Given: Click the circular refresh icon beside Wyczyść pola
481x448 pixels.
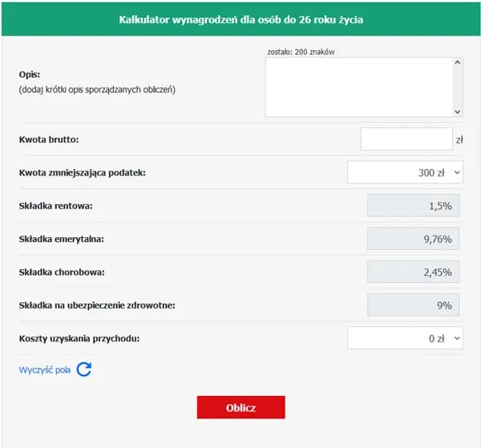Looking at the screenshot, I should 84,369.
